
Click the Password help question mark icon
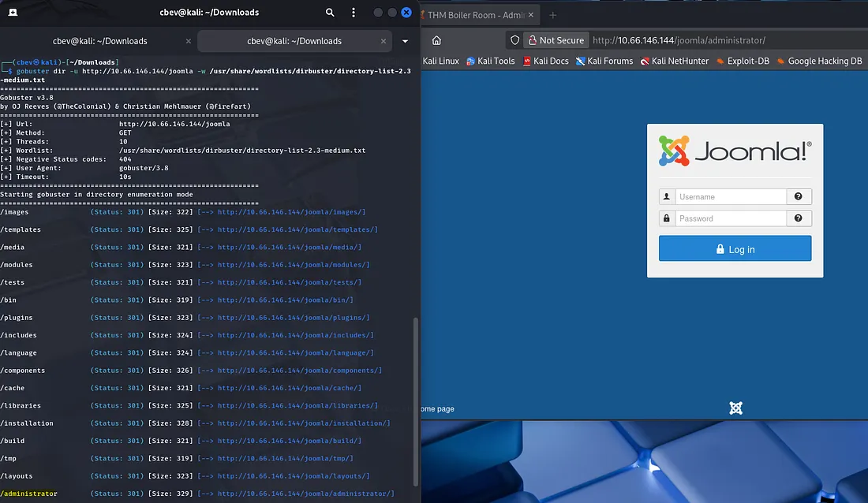click(799, 218)
